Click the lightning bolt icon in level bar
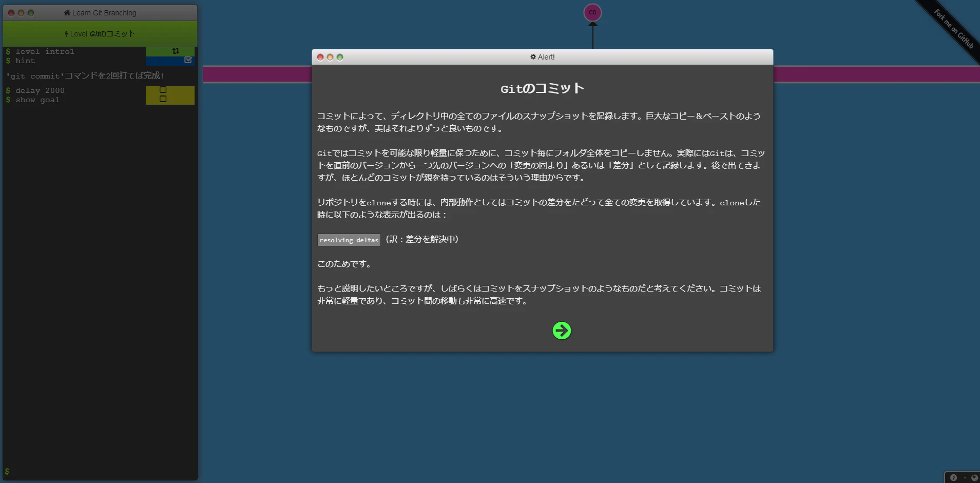 click(66, 34)
